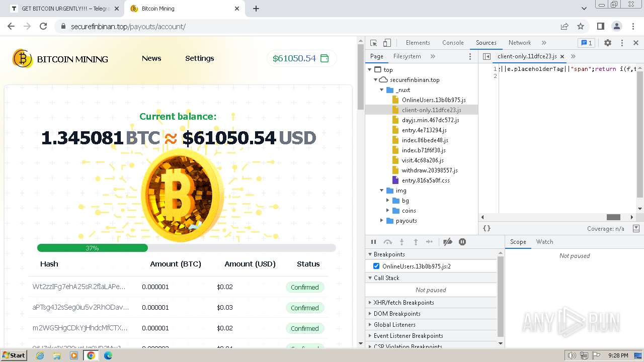This screenshot has width=644, height=362.
Task: Open the Windows Start button
Action: pyautogui.click(x=14, y=355)
